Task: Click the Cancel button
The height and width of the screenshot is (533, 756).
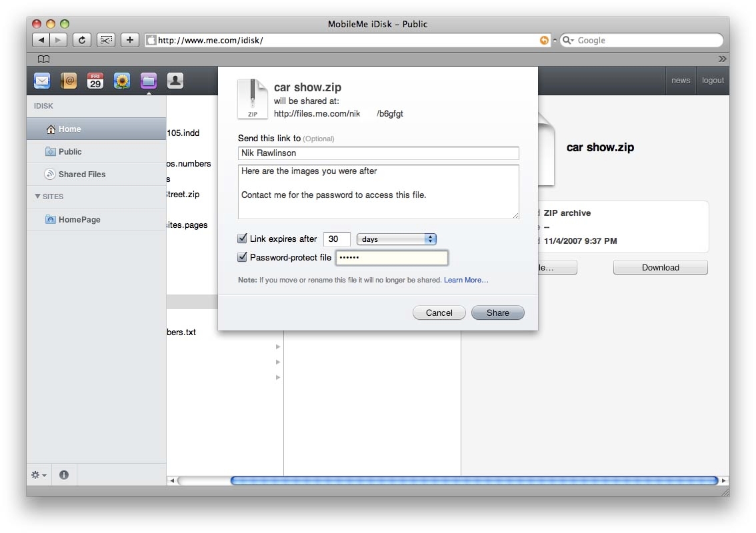Action: pyautogui.click(x=439, y=312)
